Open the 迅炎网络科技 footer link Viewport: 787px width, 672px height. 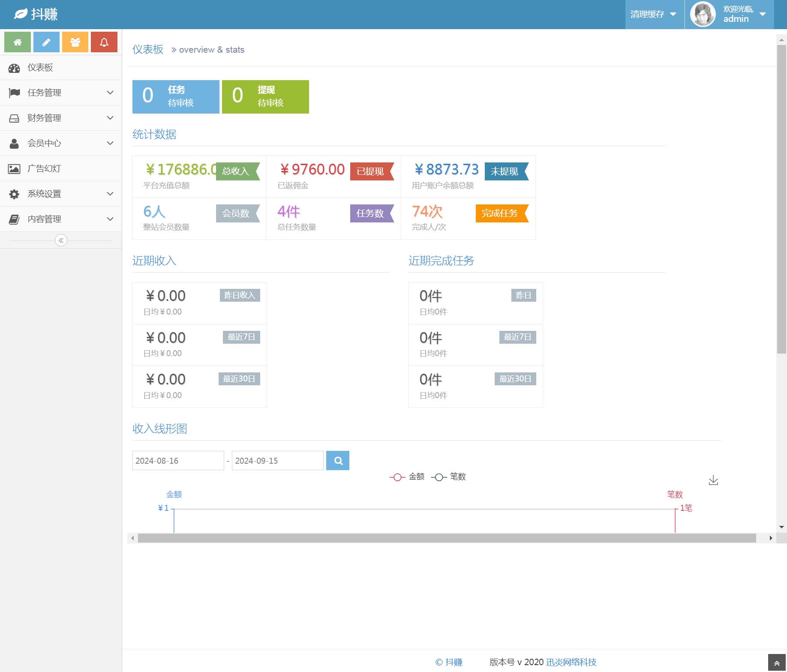click(x=571, y=662)
